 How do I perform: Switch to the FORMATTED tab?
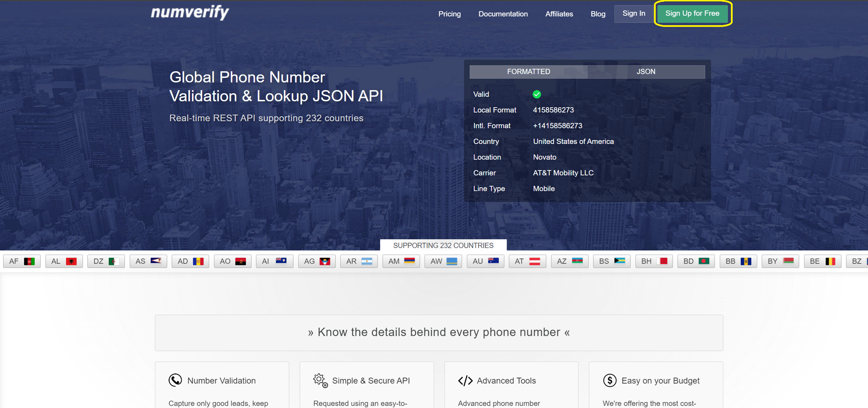click(x=528, y=72)
